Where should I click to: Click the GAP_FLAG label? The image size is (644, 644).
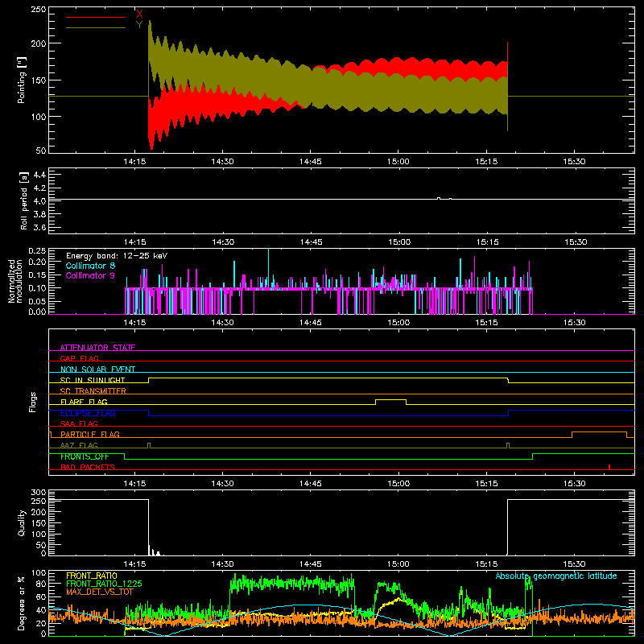click(x=79, y=358)
